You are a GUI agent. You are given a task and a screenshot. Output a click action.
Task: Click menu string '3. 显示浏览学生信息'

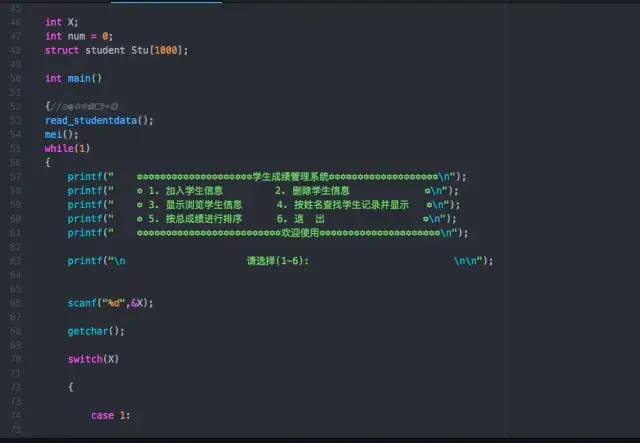click(x=195, y=205)
